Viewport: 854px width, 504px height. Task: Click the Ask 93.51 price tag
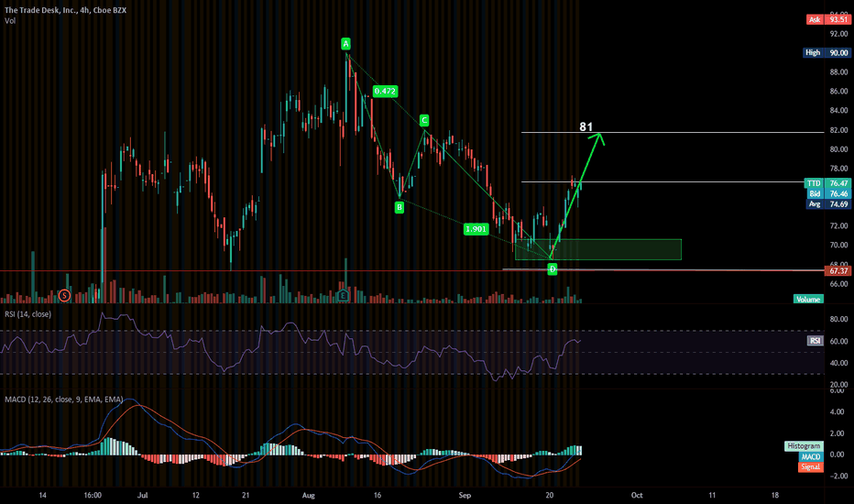click(828, 19)
